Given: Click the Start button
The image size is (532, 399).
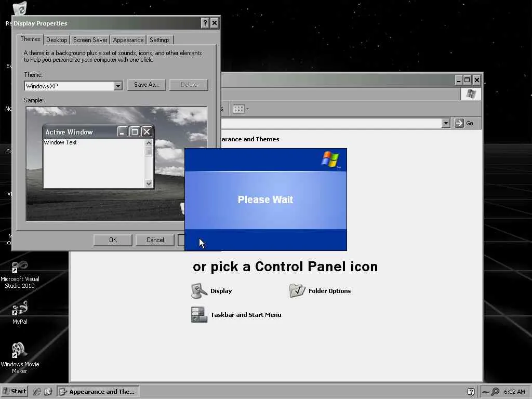Looking at the screenshot, I should [14, 392].
